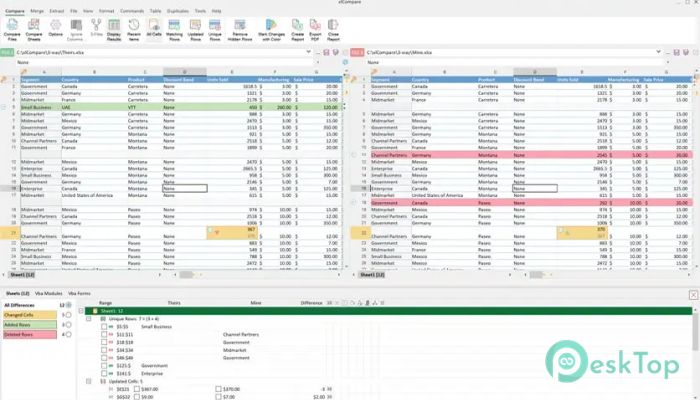Select the All Differences radio button

point(68,305)
